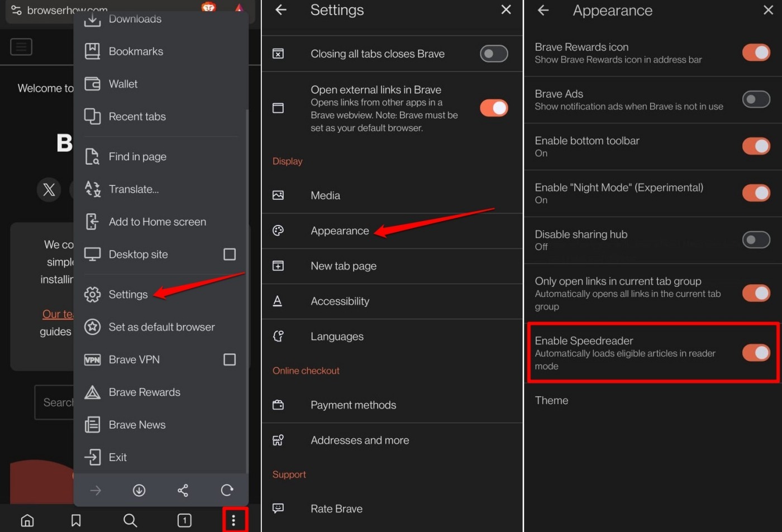Tap the site info icon left of the URL
The width and height of the screenshot is (782, 532).
[16, 10]
